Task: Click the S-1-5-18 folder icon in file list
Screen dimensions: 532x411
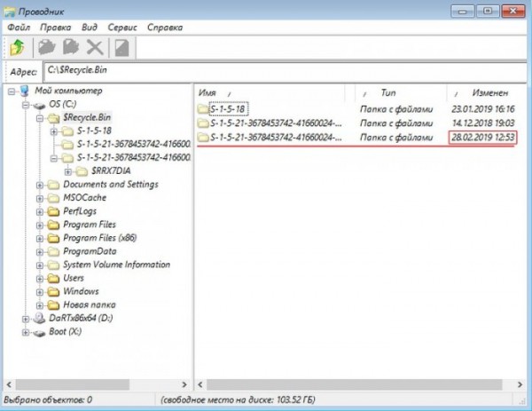Action: pyautogui.click(x=203, y=109)
